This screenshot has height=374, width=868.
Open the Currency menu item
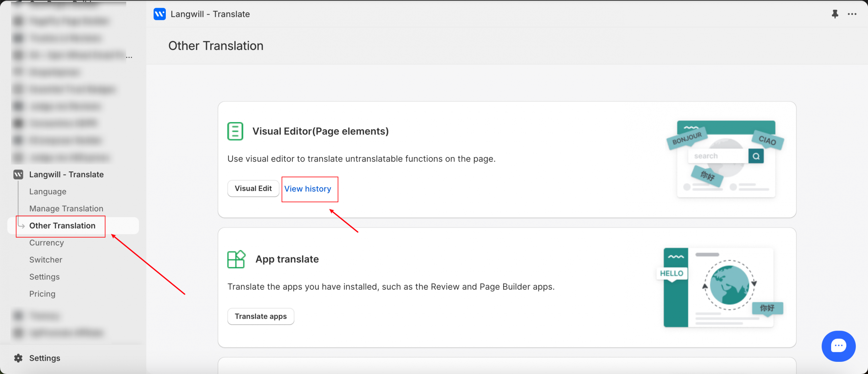coord(46,243)
